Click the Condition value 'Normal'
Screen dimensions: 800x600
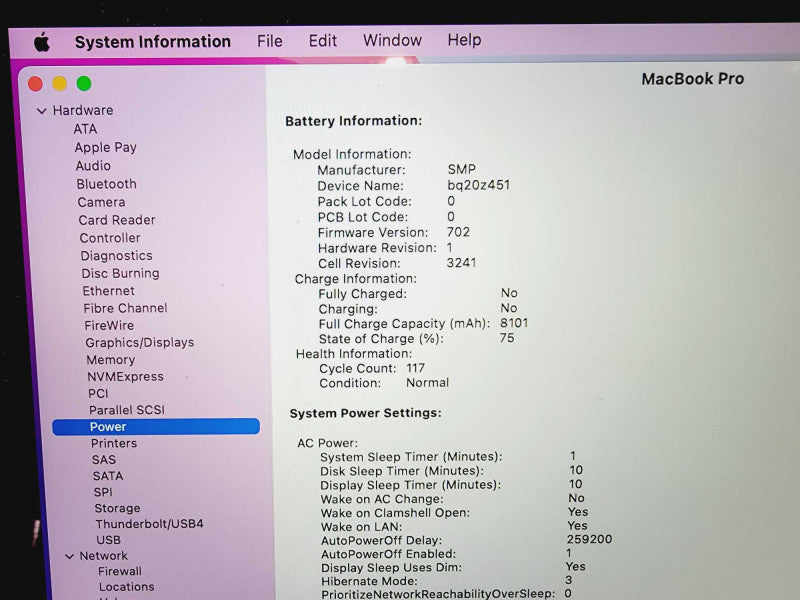(x=428, y=383)
